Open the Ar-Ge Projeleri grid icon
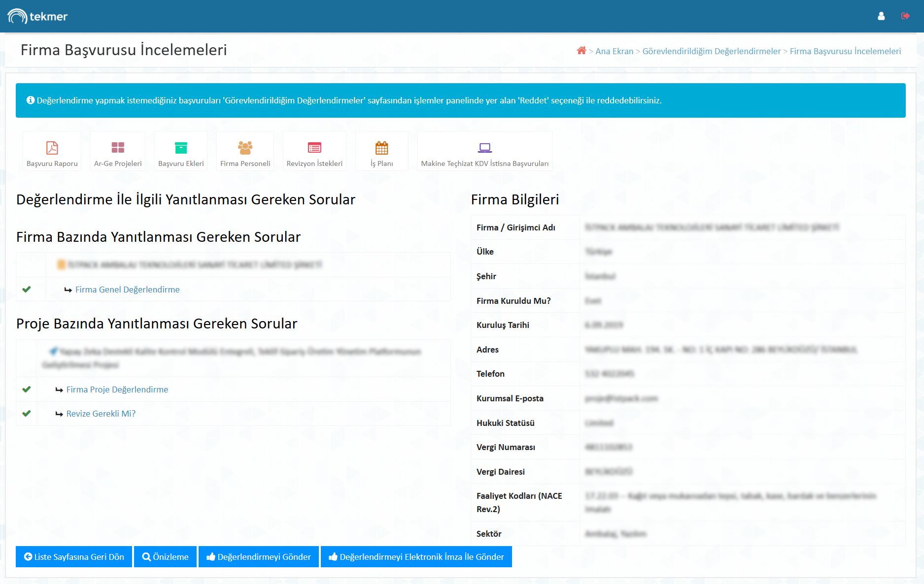The image size is (924, 584). (x=118, y=148)
